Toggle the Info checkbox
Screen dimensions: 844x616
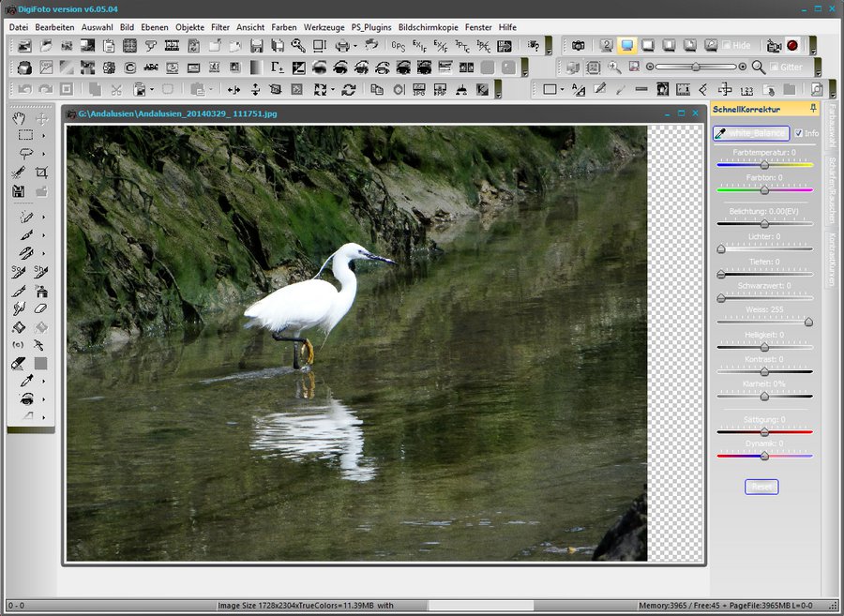[x=798, y=133]
